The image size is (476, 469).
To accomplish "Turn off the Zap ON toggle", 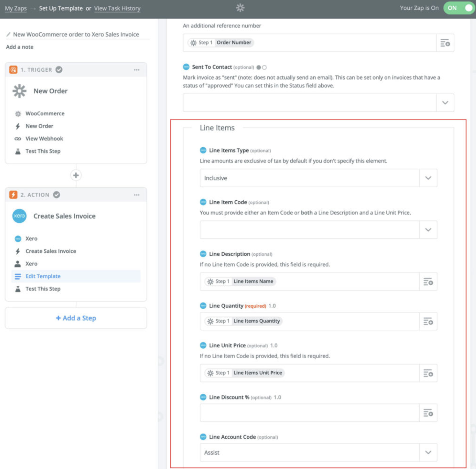I will [x=459, y=8].
